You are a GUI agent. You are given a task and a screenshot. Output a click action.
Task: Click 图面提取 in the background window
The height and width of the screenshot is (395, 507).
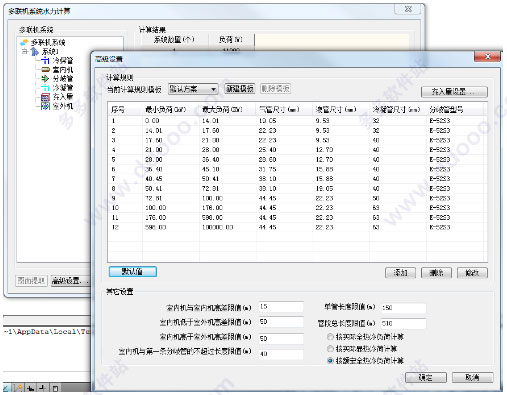(x=31, y=281)
